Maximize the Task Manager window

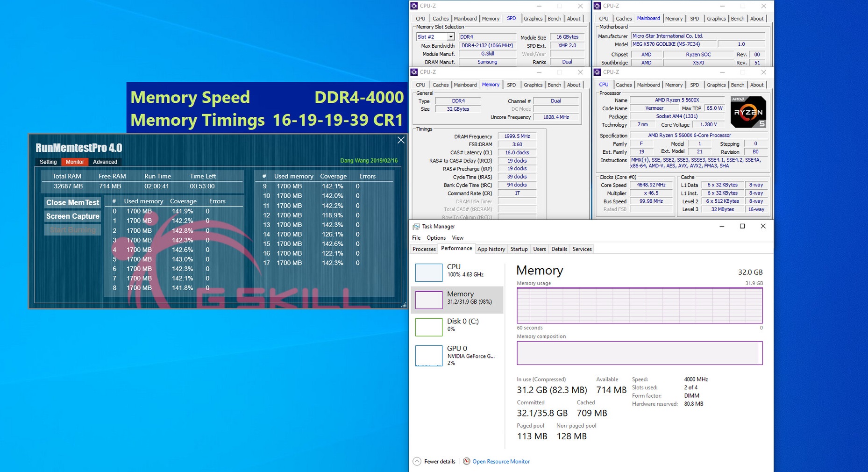tap(742, 226)
